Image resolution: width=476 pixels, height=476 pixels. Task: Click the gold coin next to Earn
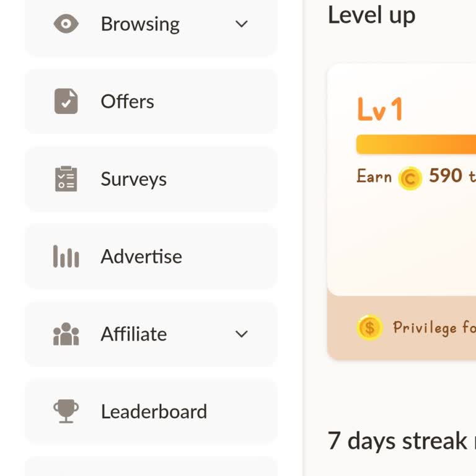pos(410,178)
